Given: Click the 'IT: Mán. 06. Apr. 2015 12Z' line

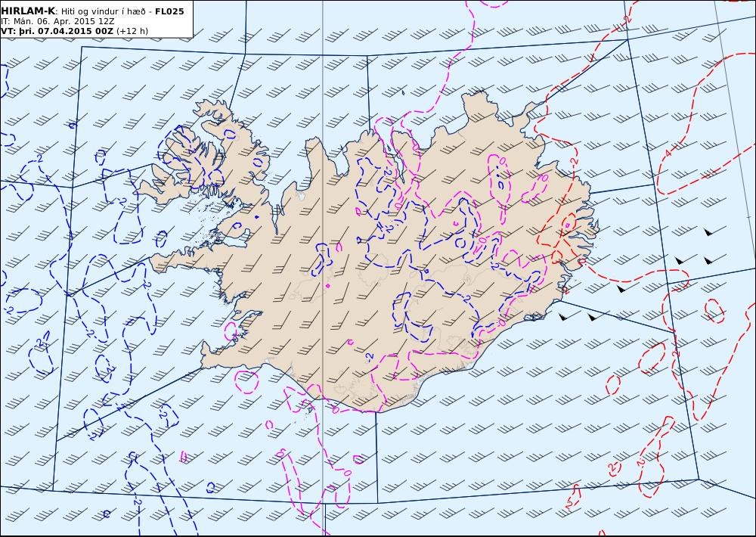Looking at the screenshot, I should [x=57, y=21].
